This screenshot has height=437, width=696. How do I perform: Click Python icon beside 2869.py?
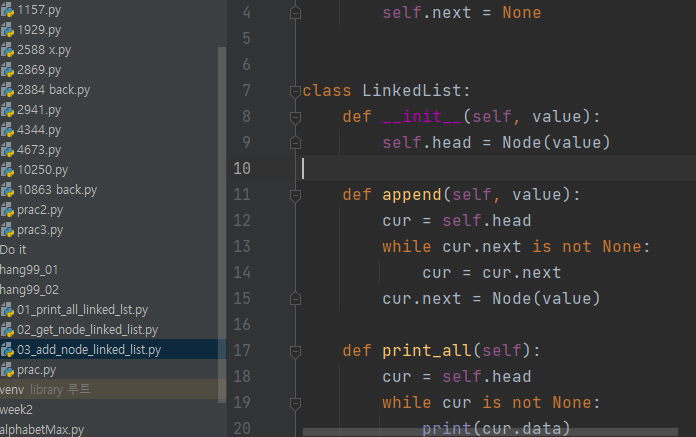point(8,70)
